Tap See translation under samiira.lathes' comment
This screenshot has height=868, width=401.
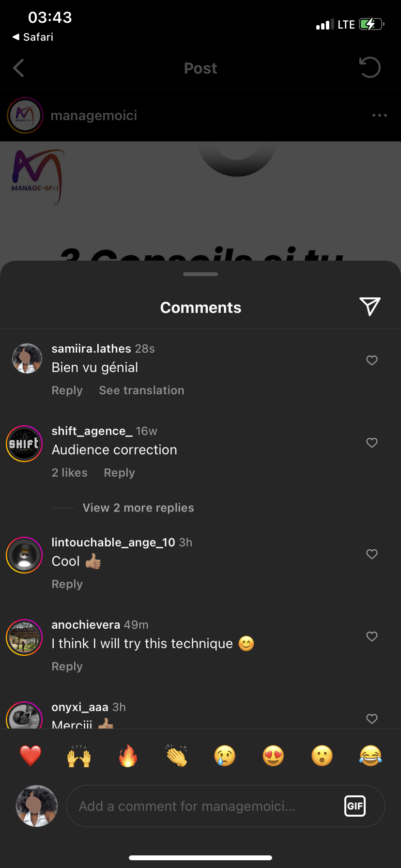pos(141,390)
